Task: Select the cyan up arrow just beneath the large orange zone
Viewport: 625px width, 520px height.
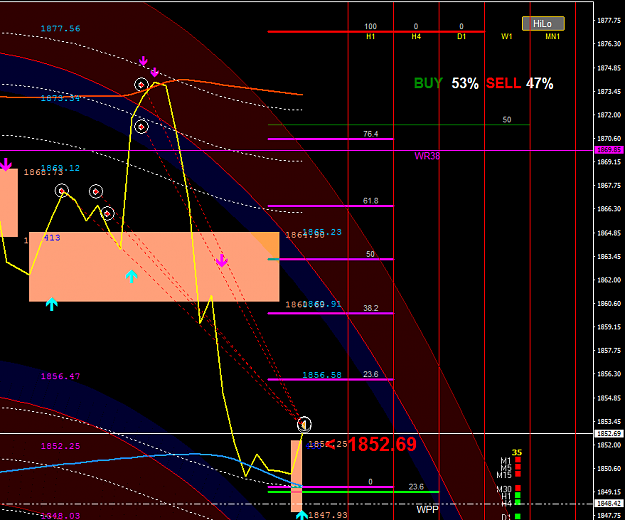Action: (x=51, y=304)
